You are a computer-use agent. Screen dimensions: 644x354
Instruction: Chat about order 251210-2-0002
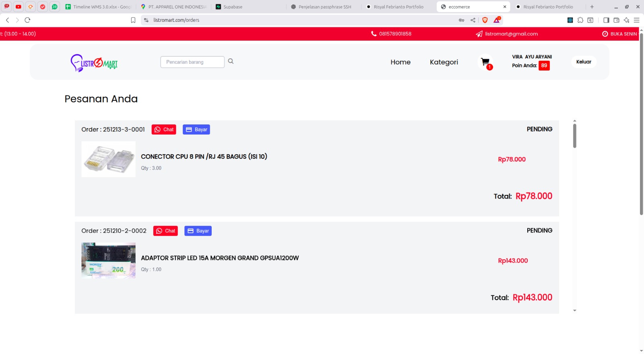click(165, 231)
